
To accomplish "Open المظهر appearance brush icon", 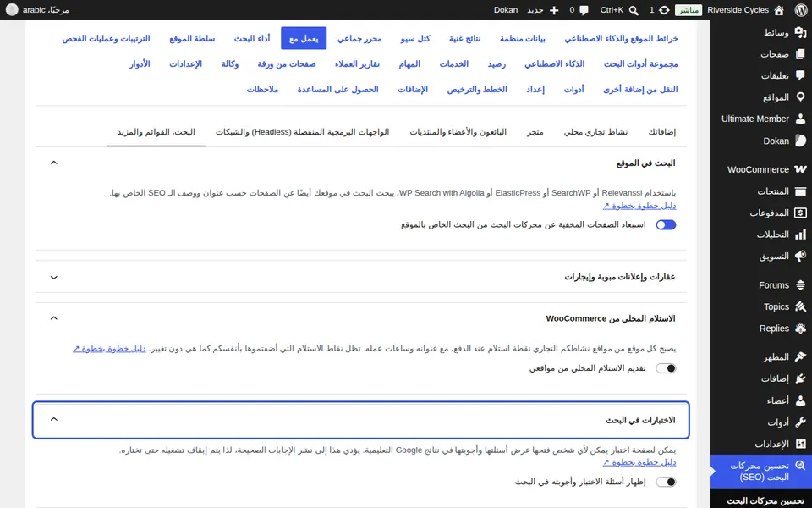I will (x=800, y=356).
